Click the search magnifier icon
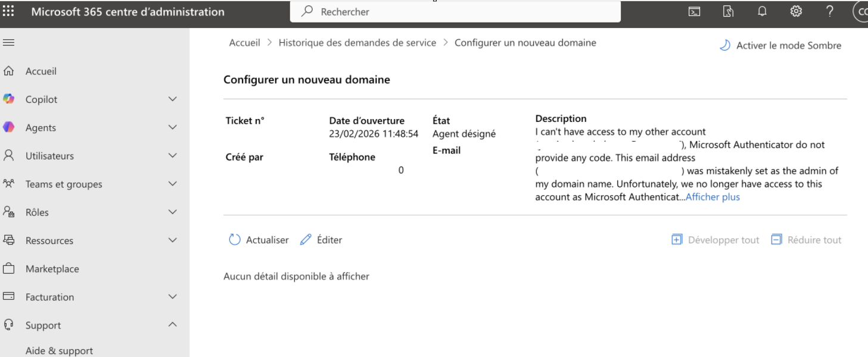 [307, 11]
